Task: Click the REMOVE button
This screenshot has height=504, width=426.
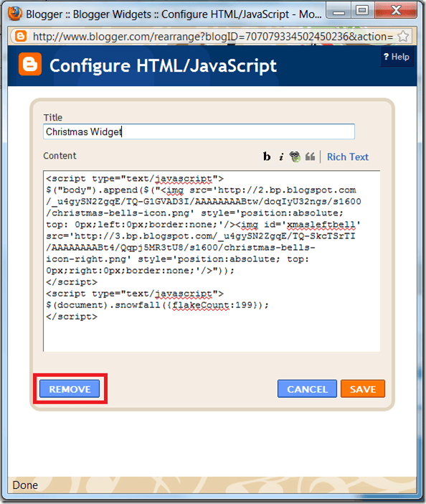Action: (x=70, y=389)
